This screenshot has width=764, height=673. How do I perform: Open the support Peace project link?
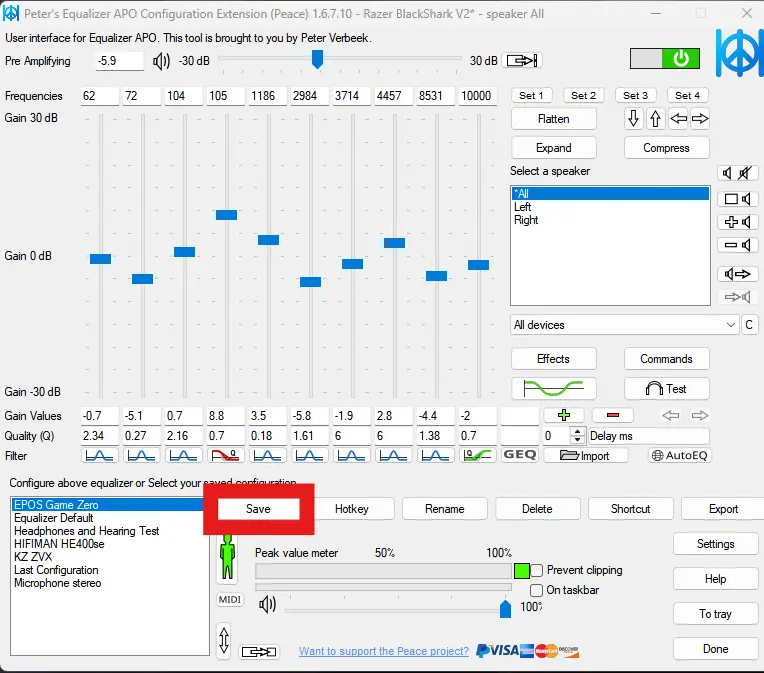[384, 651]
